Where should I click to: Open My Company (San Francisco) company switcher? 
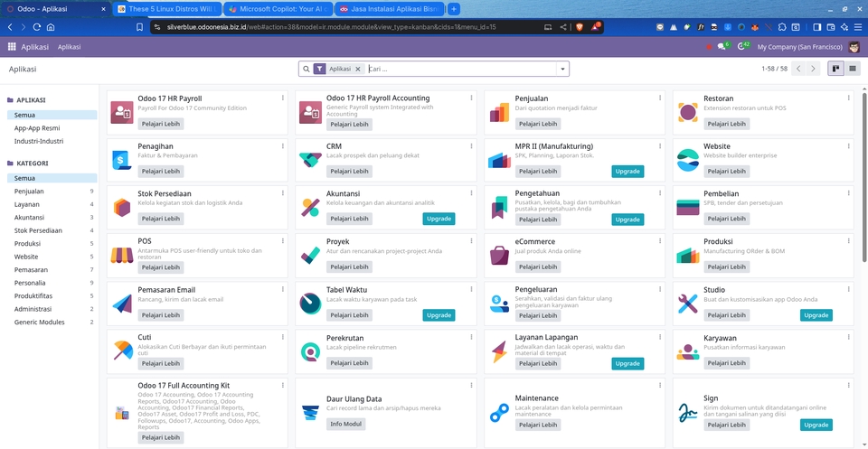[x=799, y=46]
